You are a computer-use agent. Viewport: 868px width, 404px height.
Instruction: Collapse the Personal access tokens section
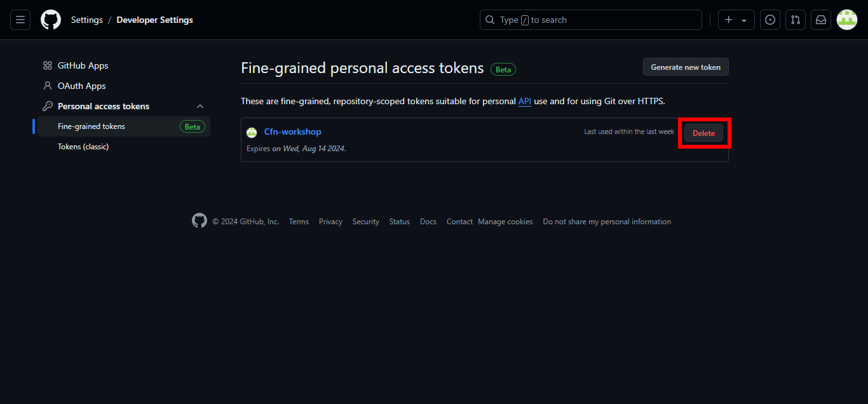(200, 106)
